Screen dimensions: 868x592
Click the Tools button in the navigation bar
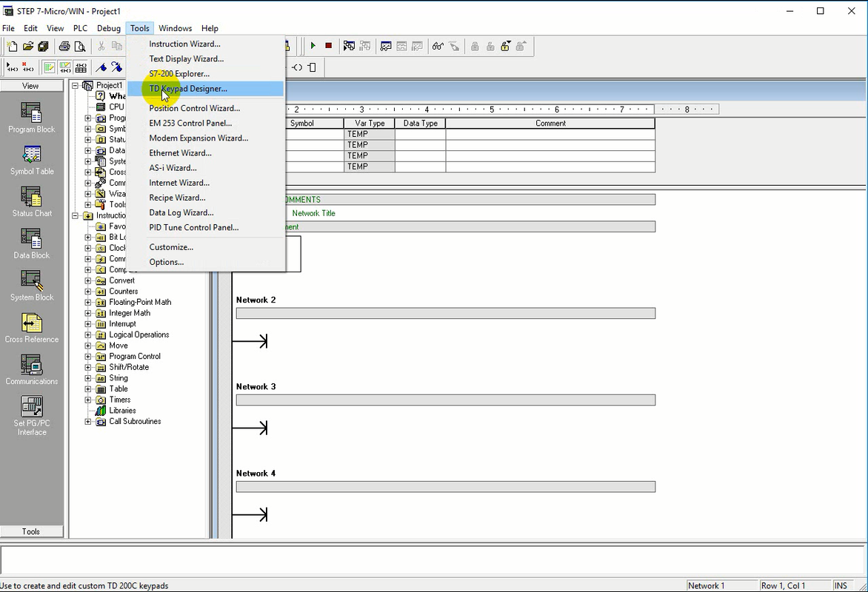(x=31, y=532)
